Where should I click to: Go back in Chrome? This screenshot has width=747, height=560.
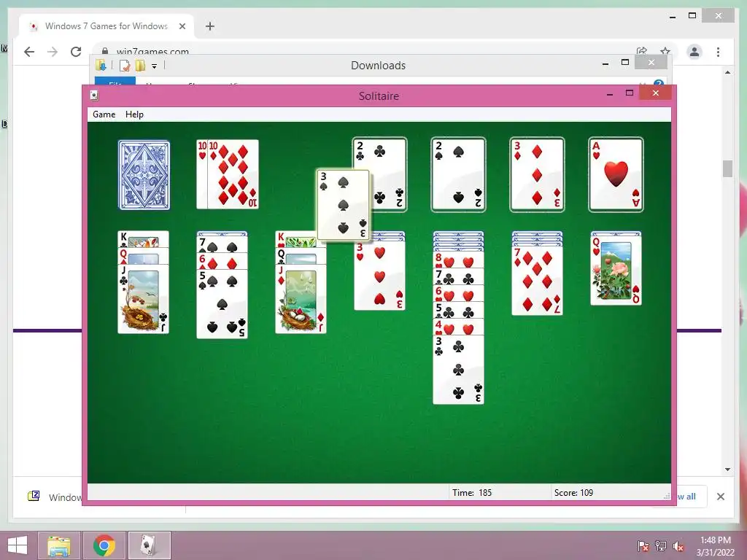(29, 52)
